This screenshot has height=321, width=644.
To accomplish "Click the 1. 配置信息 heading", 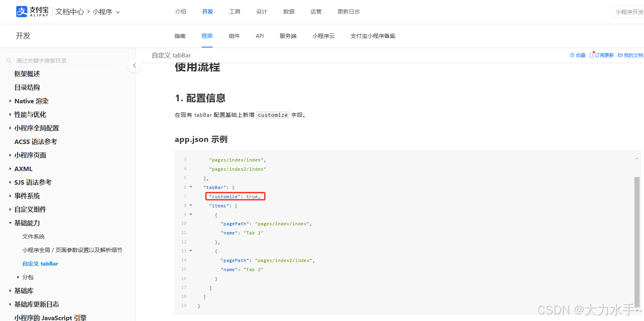I will [x=200, y=98].
